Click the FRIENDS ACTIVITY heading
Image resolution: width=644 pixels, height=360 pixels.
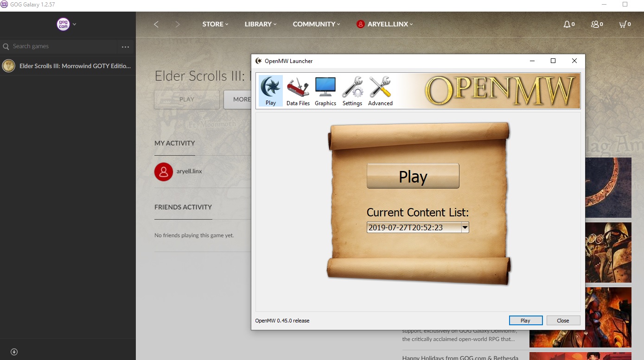183,207
